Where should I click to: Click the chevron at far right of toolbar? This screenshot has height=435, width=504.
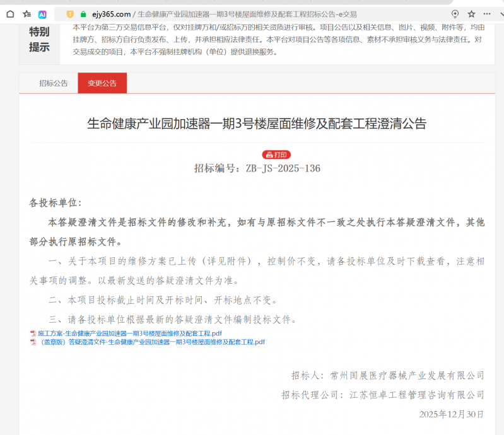click(x=500, y=14)
